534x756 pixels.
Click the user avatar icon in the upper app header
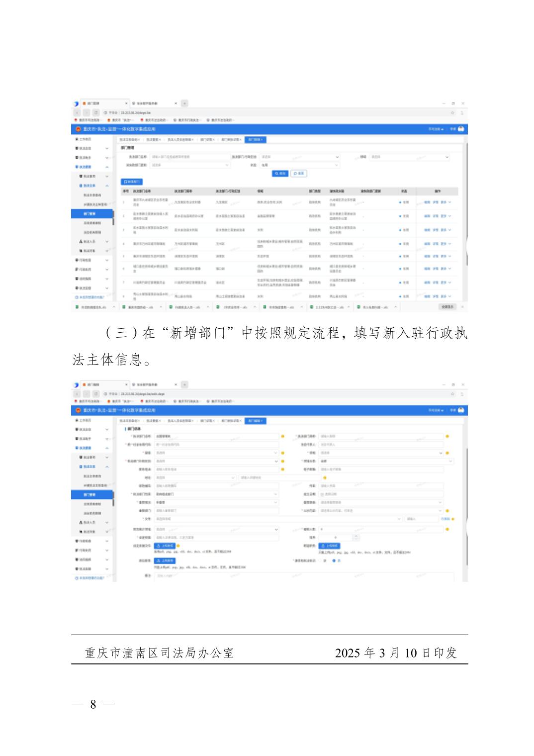tap(461, 129)
